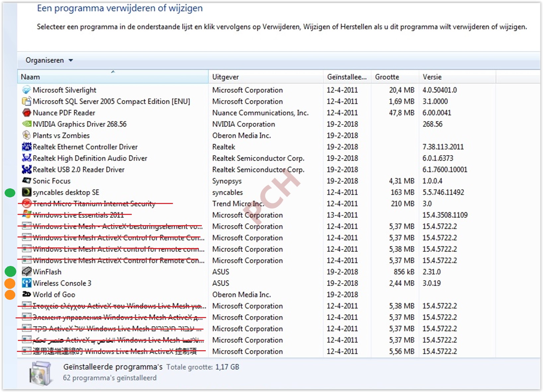
Task: Select the Nuance PDF Reader icon
Action: 27,113
